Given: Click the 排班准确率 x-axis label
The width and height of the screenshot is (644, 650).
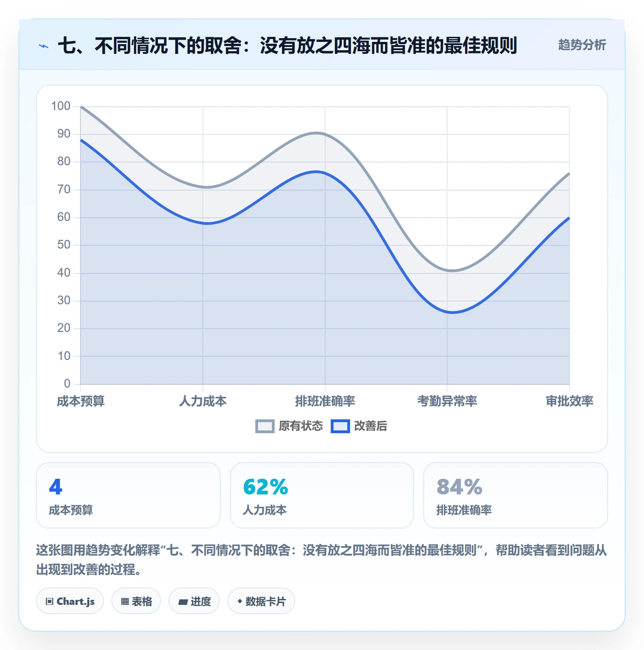Looking at the screenshot, I should 325,401.
